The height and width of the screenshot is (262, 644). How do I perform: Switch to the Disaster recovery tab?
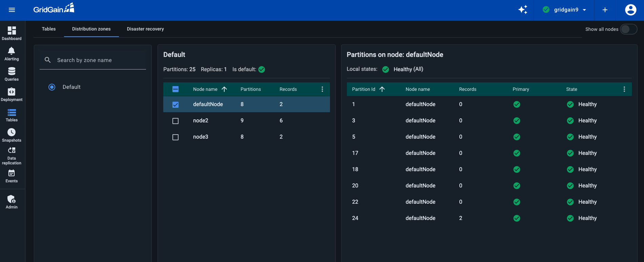coord(145,29)
